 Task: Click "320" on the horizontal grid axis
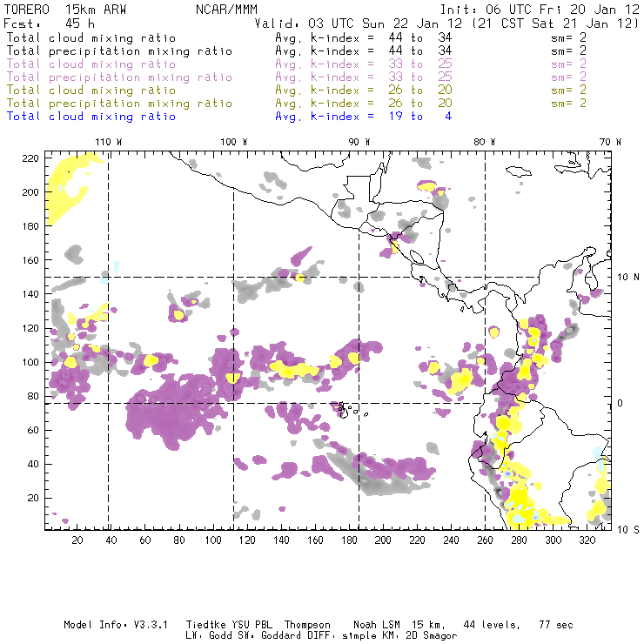(x=587, y=540)
